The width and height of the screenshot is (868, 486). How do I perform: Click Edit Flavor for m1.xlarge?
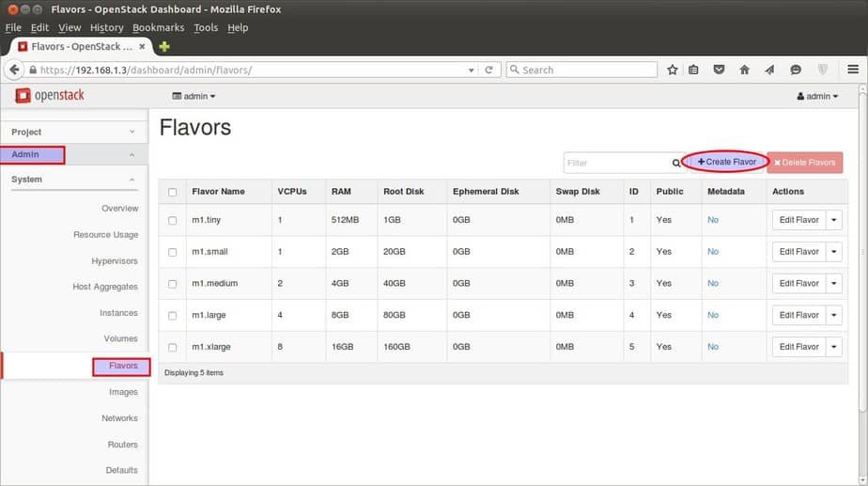click(798, 347)
